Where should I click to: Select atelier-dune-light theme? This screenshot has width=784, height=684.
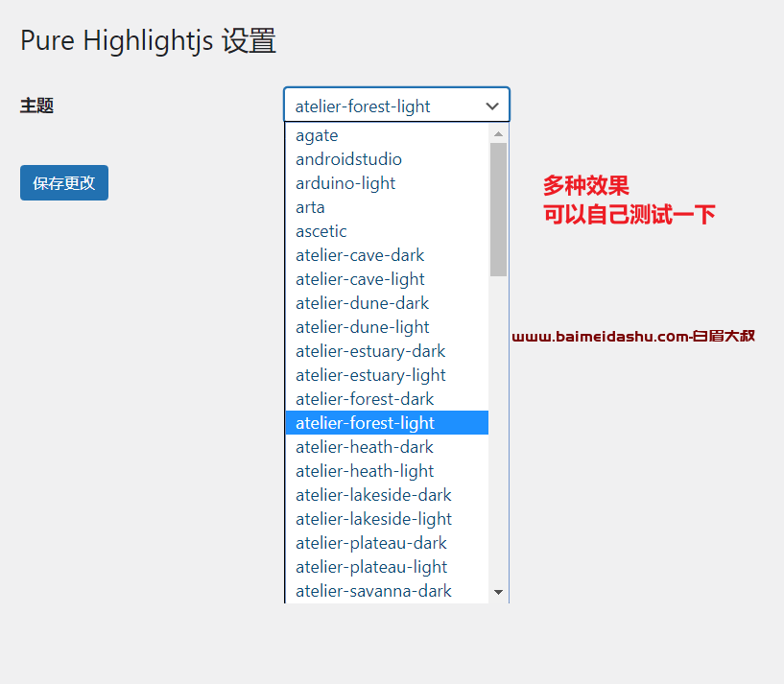pyautogui.click(x=387, y=327)
